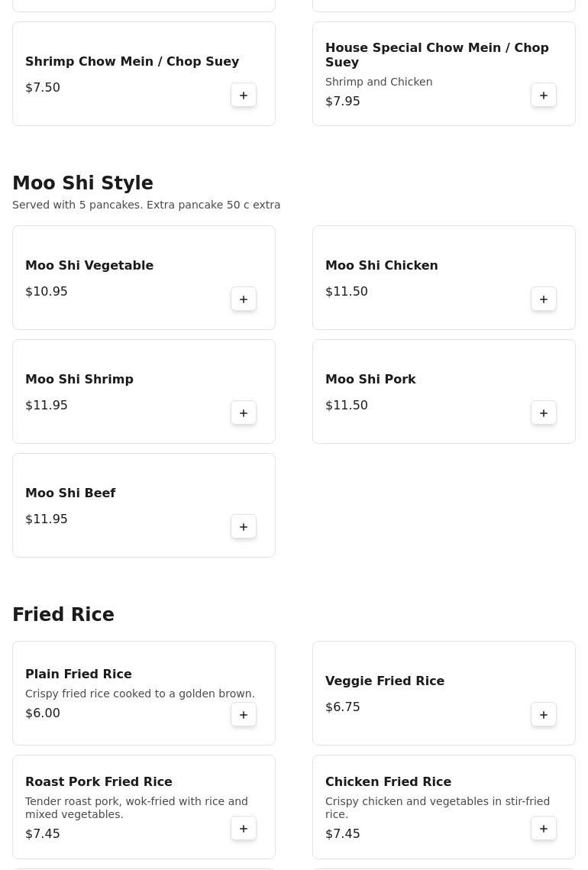
Task: Add Shrimp Chow Mein / Chop Suey to order
Action: (244, 95)
